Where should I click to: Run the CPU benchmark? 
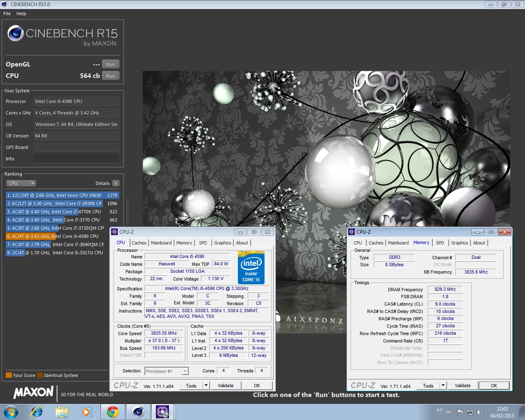point(111,76)
